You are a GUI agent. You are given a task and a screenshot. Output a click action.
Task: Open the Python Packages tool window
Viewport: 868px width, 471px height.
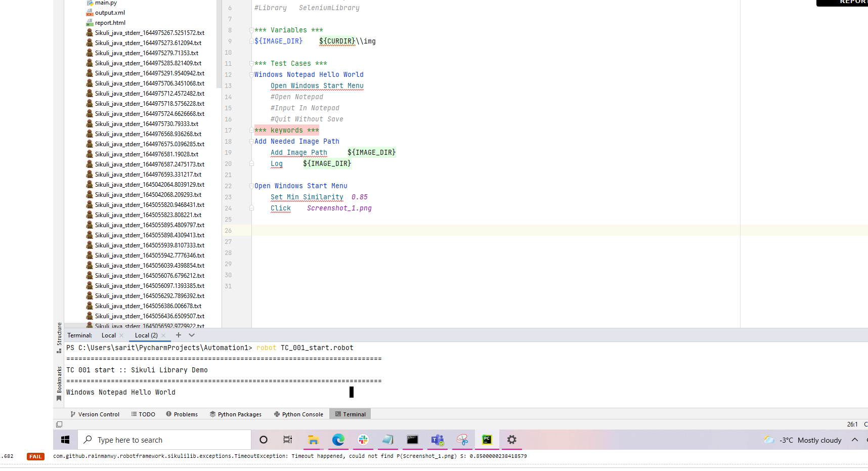tap(235, 414)
